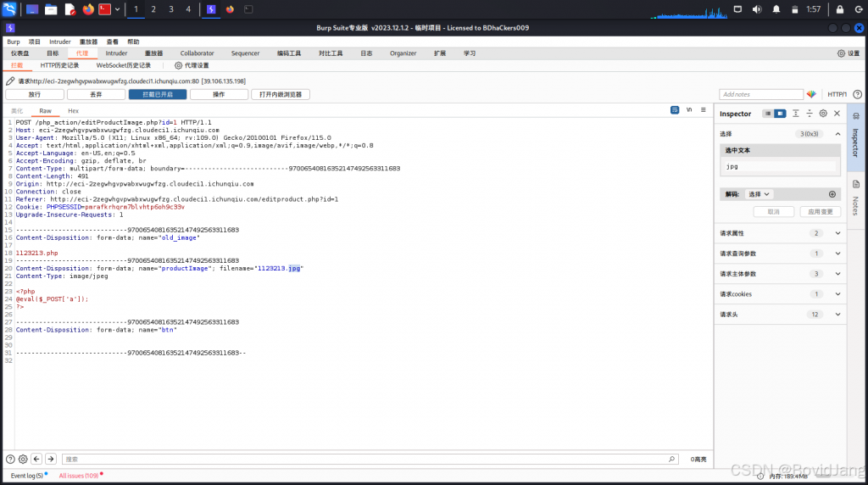The width and height of the screenshot is (868, 485).
Task: Open the Collaborator tab
Action: [x=197, y=53]
